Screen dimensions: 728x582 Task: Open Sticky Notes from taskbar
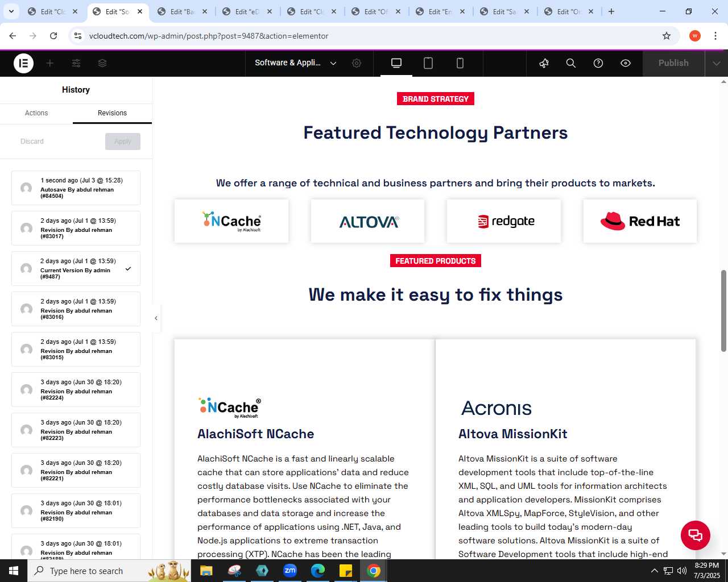tap(346, 571)
